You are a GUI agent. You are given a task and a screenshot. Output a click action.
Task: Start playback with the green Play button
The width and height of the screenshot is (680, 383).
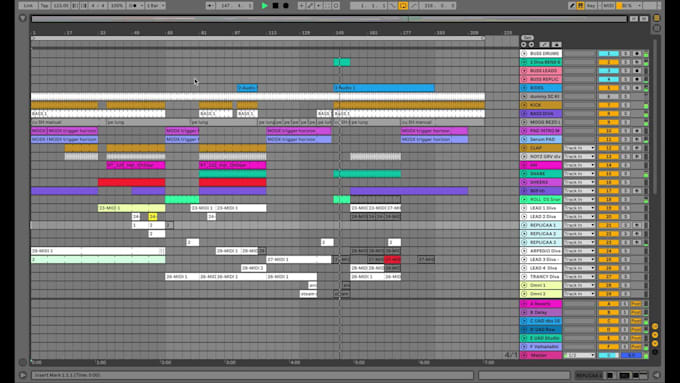pyautogui.click(x=265, y=6)
